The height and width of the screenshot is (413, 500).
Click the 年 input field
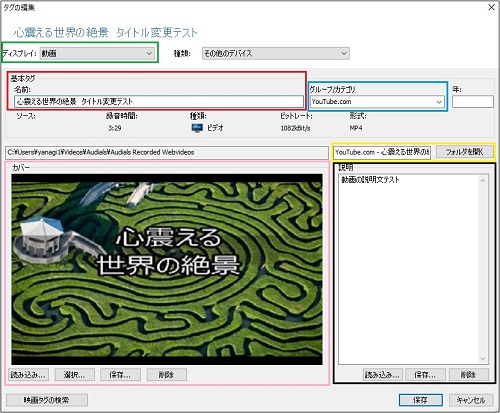pos(473,102)
